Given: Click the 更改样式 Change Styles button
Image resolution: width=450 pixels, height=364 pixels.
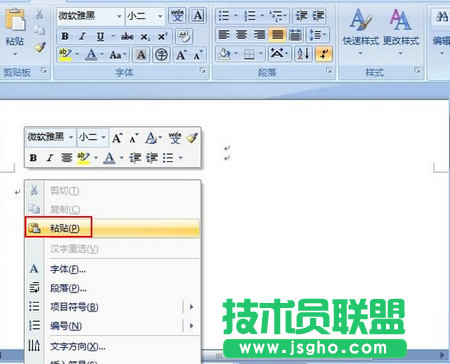Looking at the screenshot, I should coord(401,32).
